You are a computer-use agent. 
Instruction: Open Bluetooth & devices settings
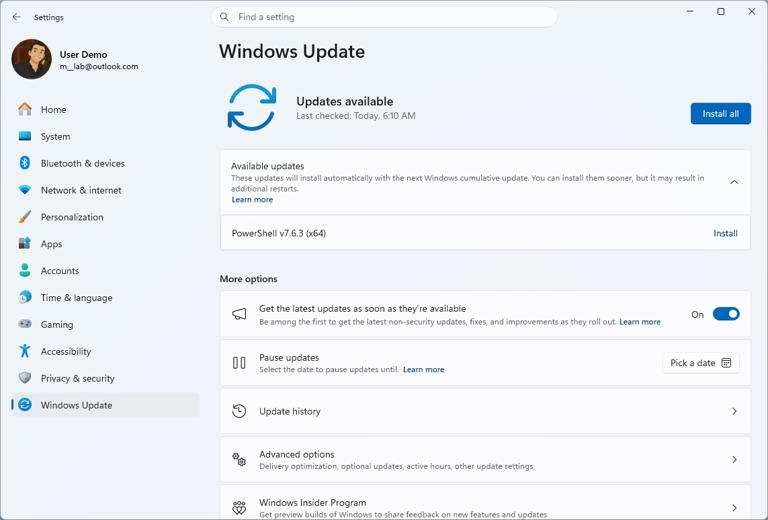click(105, 163)
